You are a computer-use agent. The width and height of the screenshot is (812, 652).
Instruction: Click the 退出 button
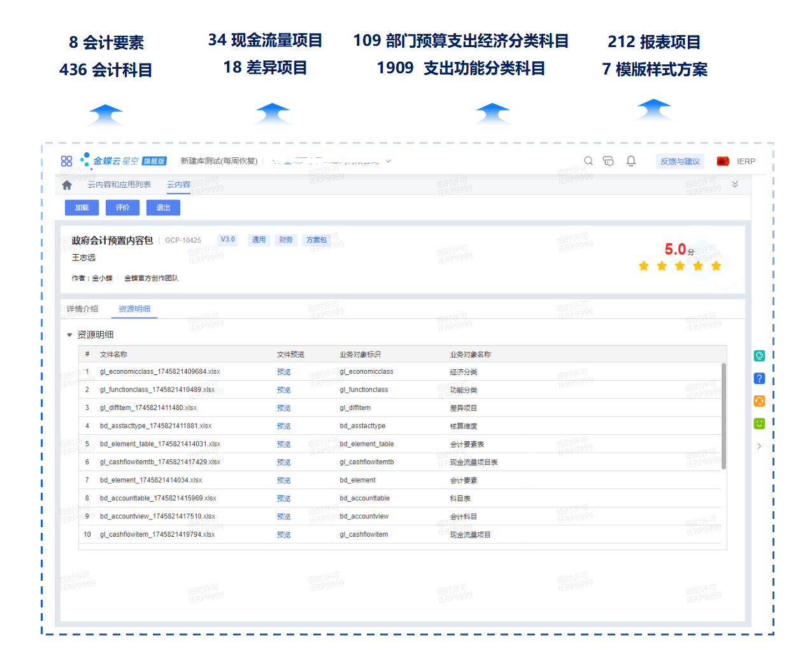tap(163, 208)
